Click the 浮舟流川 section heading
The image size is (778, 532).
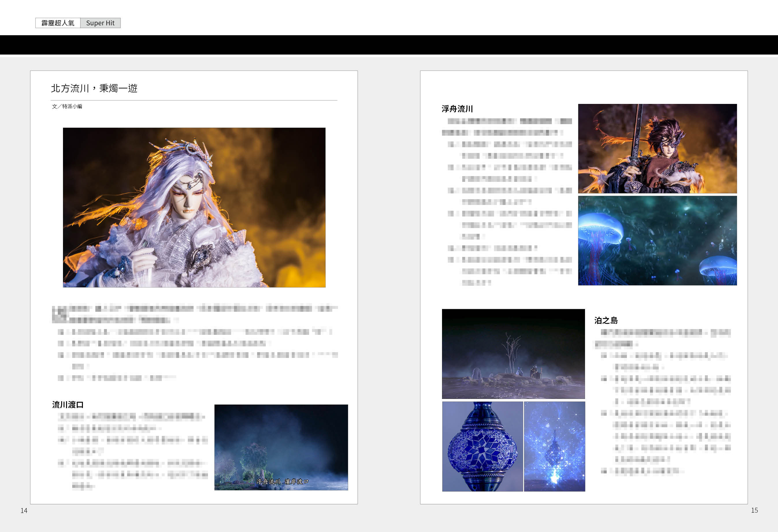click(457, 109)
